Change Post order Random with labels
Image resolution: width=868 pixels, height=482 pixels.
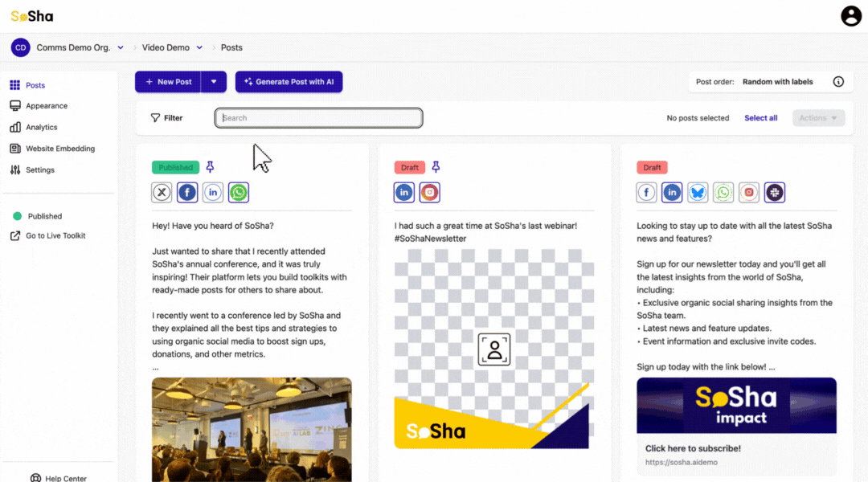[x=777, y=82]
